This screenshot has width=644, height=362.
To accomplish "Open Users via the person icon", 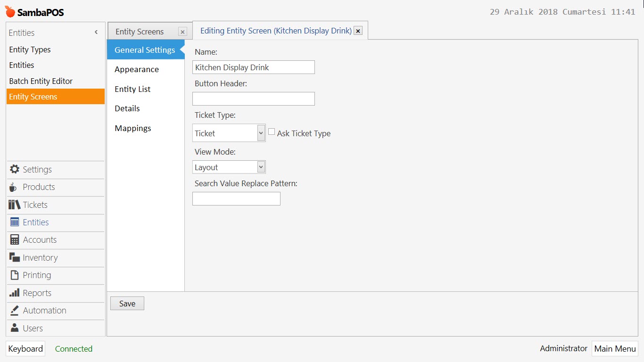I will [x=15, y=328].
